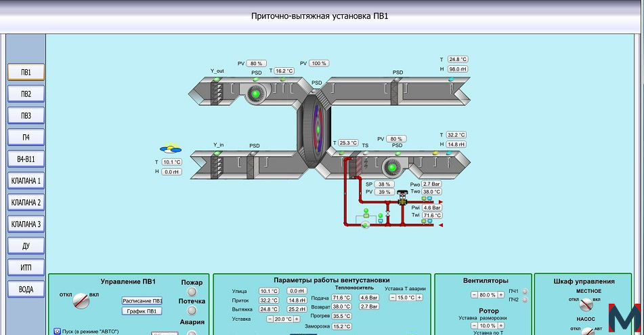Go to the ИТП screen
Image resolution: width=644 pixels, height=335 pixels.
(26, 268)
